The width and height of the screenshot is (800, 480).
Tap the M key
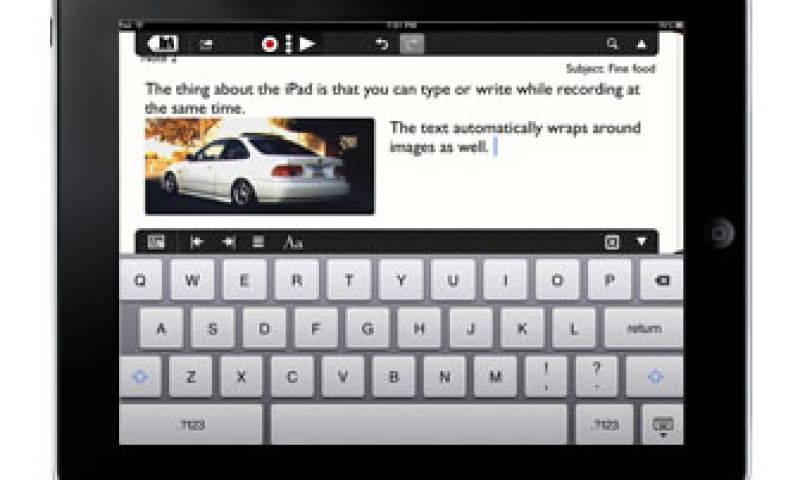point(495,377)
